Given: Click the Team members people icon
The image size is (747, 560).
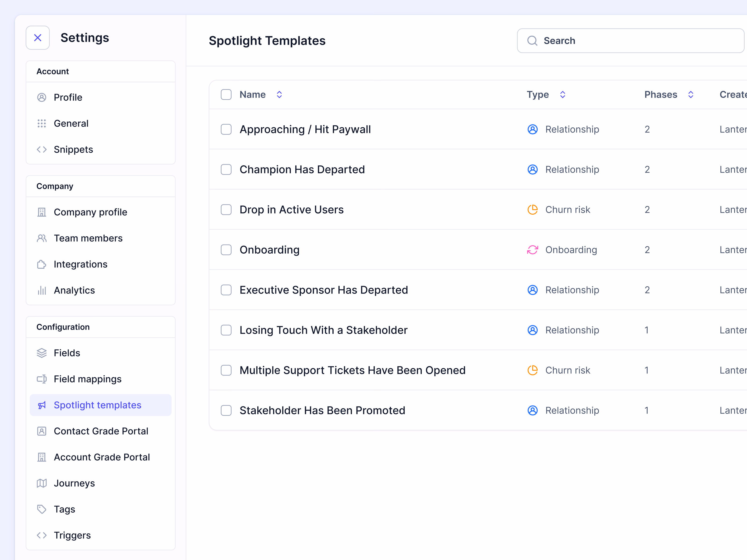Looking at the screenshot, I should pos(42,238).
